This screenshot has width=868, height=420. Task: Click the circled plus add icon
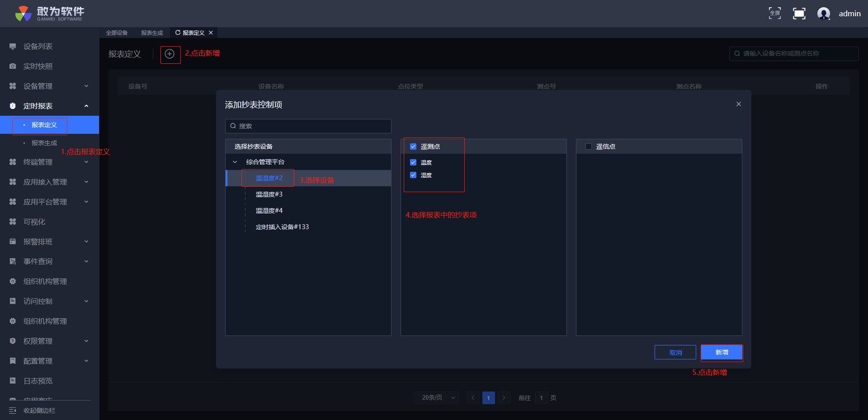(170, 54)
